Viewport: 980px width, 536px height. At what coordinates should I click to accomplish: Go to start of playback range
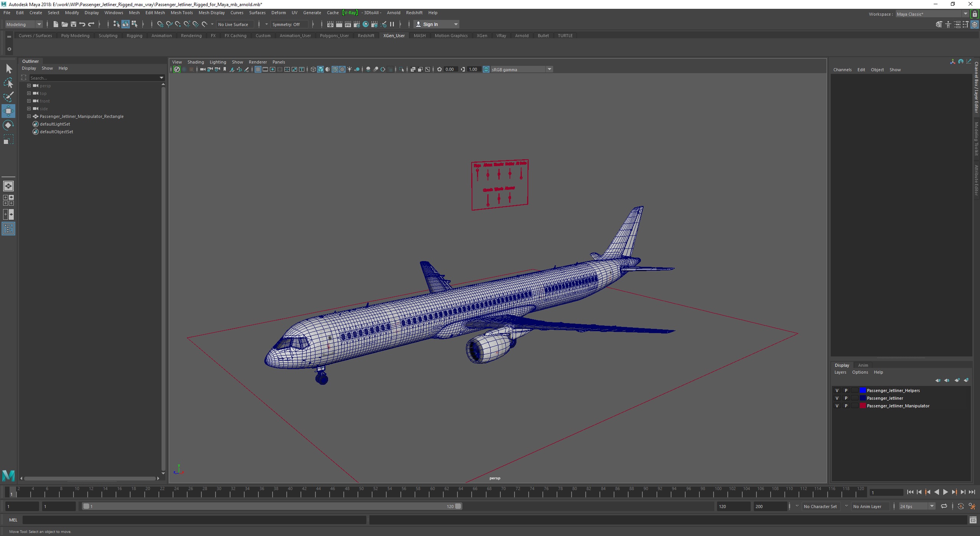910,492
